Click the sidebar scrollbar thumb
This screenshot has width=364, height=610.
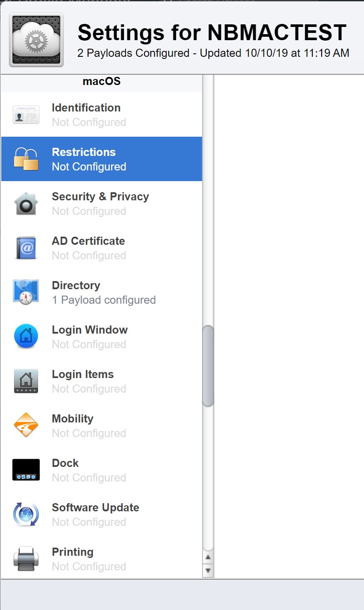[x=208, y=366]
